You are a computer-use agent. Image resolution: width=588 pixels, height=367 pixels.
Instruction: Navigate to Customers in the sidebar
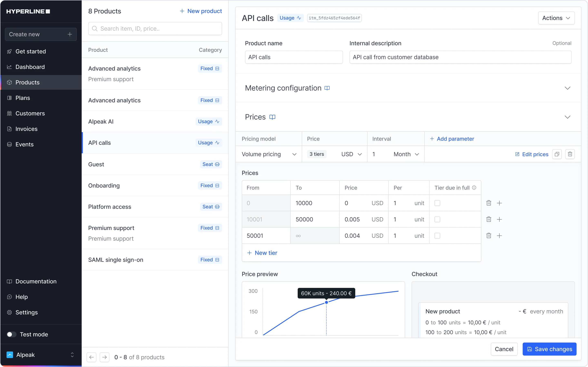coord(30,113)
